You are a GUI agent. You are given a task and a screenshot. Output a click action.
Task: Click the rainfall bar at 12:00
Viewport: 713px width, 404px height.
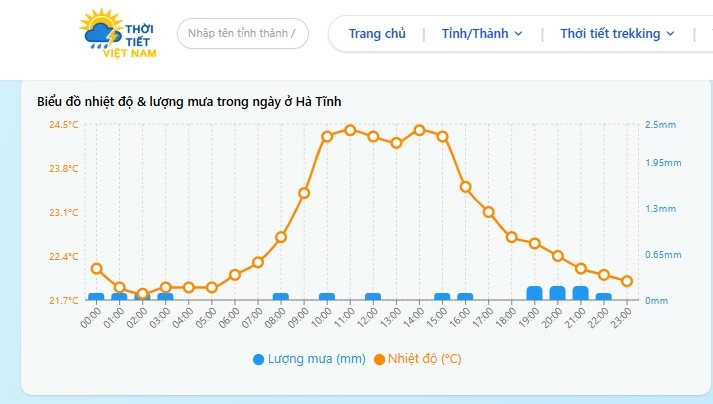373,297
